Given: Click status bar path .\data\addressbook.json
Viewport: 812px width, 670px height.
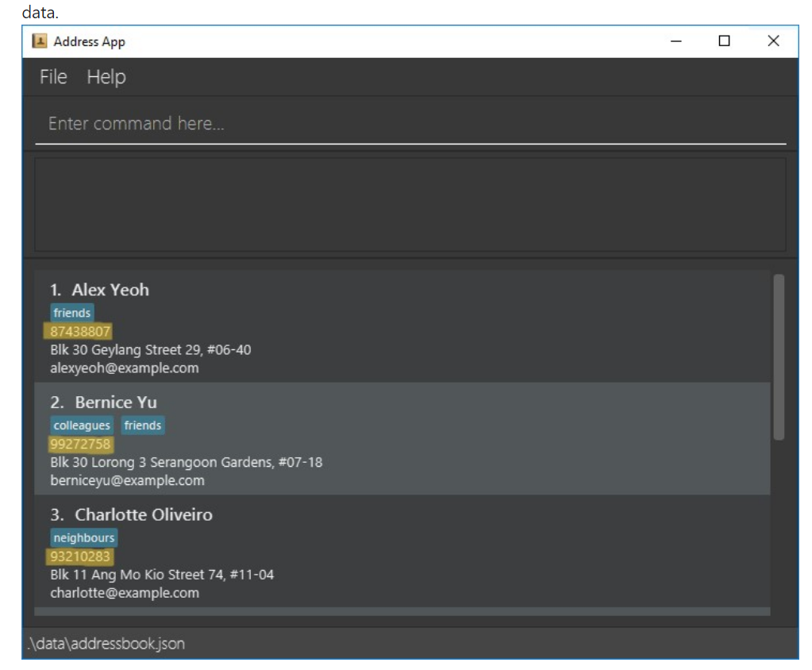Looking at the screenshot, I should coord(106,644).
